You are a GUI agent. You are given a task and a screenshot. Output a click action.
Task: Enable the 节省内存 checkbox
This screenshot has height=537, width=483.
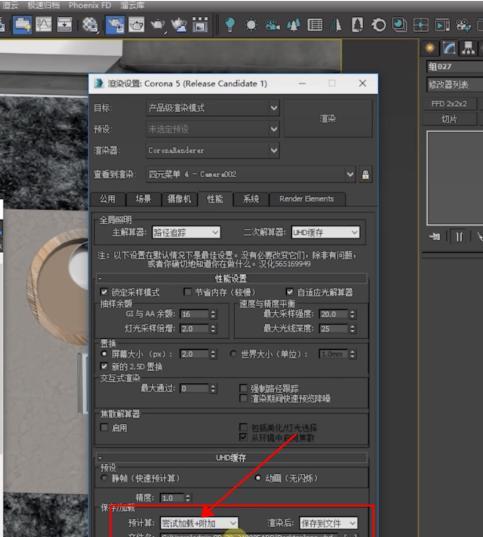tap(187, 292)
